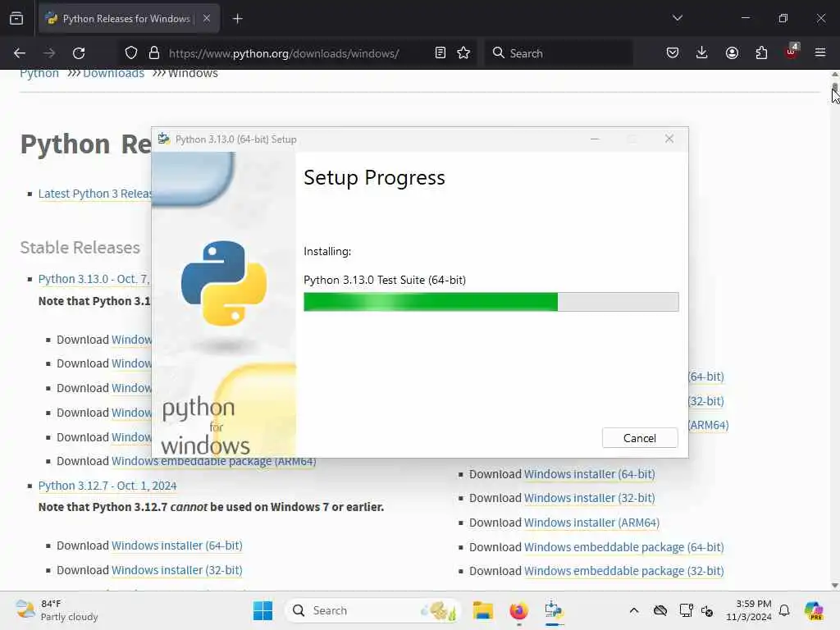Bookmark this page with the star
Image resolution: width=840 pixels, height=630 pixels.
pos(463,53)
